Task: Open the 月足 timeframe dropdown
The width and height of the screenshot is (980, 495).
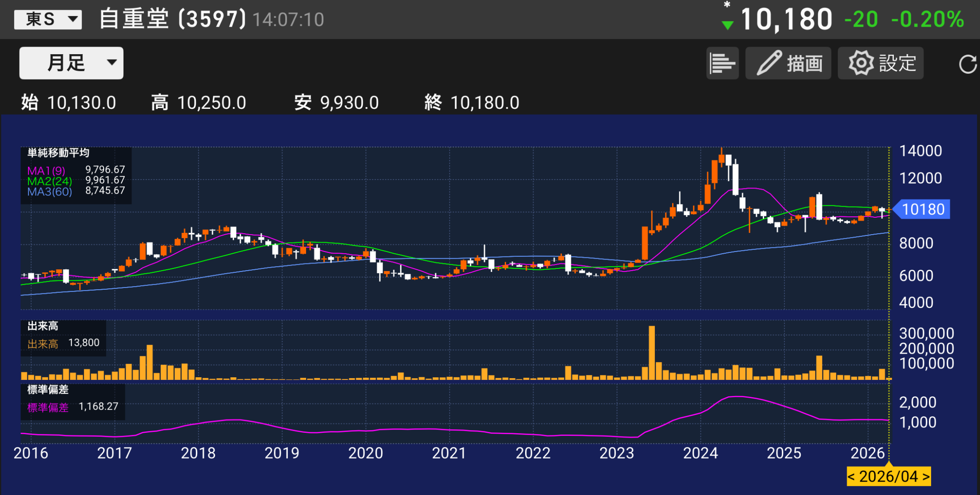Action: (x=71, y=63)
